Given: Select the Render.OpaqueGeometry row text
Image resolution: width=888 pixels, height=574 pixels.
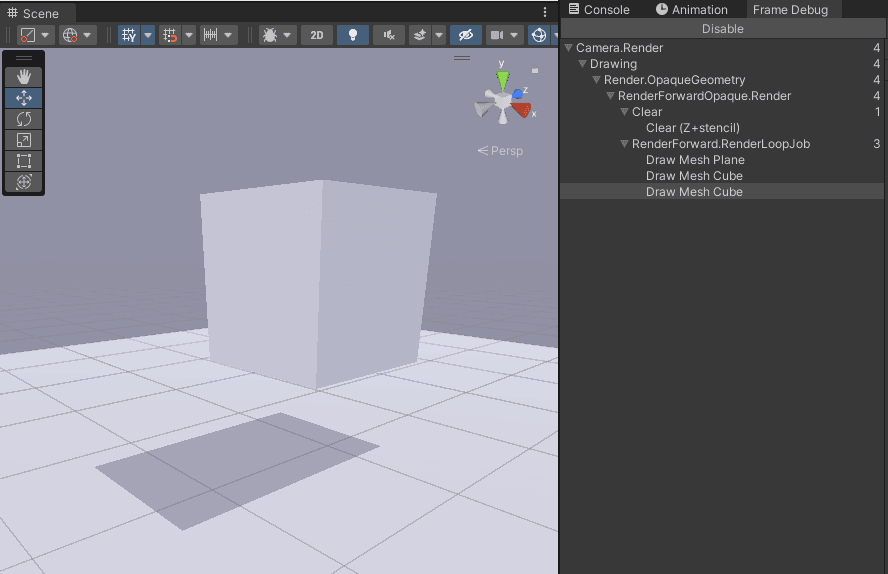Looking at the screenshot, I should pyautogui.click(x=674, y=80).
